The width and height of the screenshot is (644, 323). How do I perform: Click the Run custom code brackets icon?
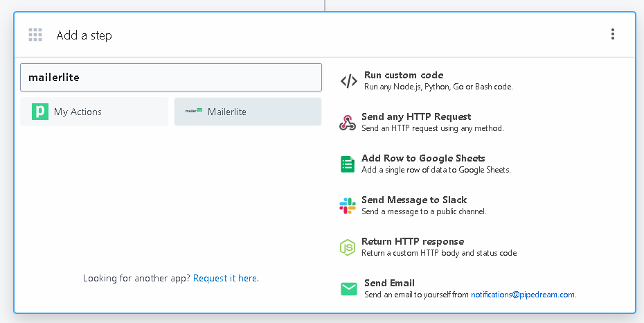[x=349, y=81]
